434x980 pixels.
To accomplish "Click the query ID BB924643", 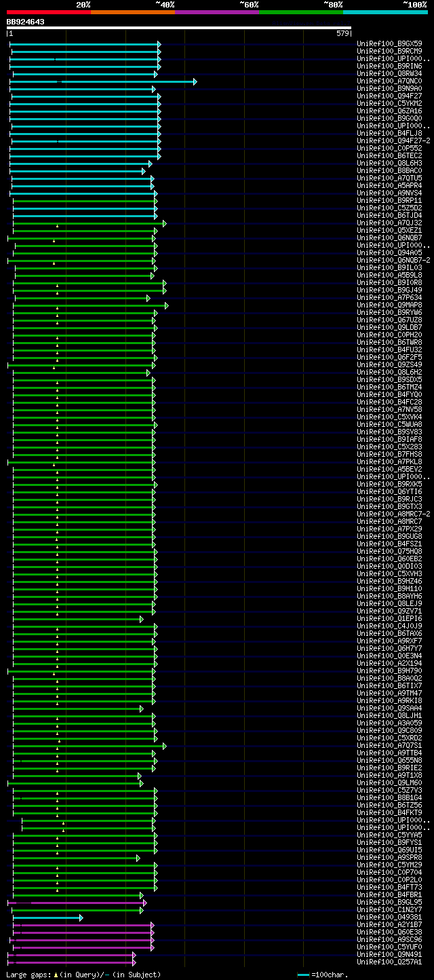I will tap(26, 22).
